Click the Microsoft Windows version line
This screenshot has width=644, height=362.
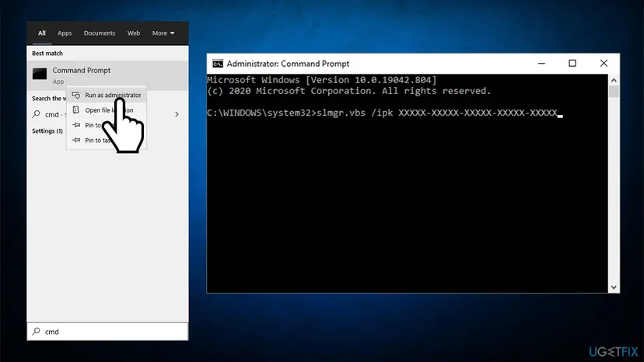point(322,80)
